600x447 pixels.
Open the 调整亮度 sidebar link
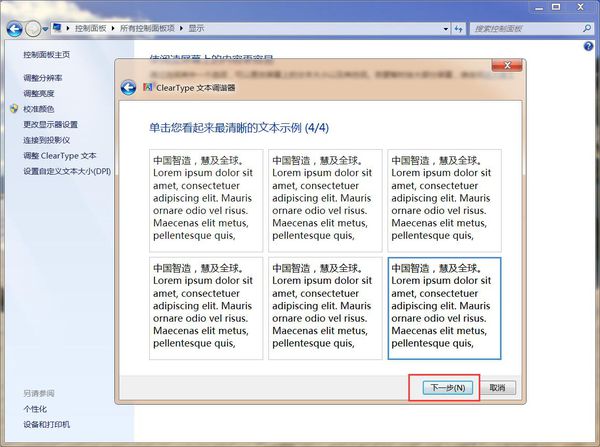pyautogui.click(x=39, y=93)
